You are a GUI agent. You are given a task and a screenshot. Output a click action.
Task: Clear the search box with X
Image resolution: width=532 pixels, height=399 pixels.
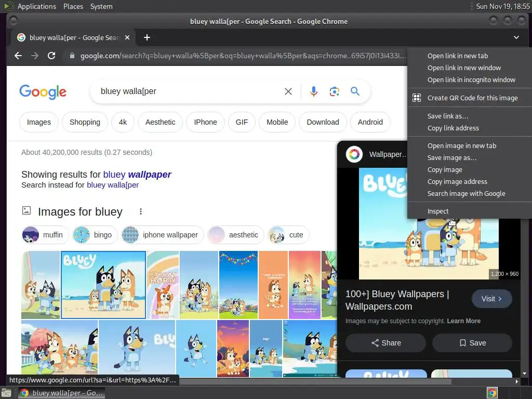click(x=288, y=91)
